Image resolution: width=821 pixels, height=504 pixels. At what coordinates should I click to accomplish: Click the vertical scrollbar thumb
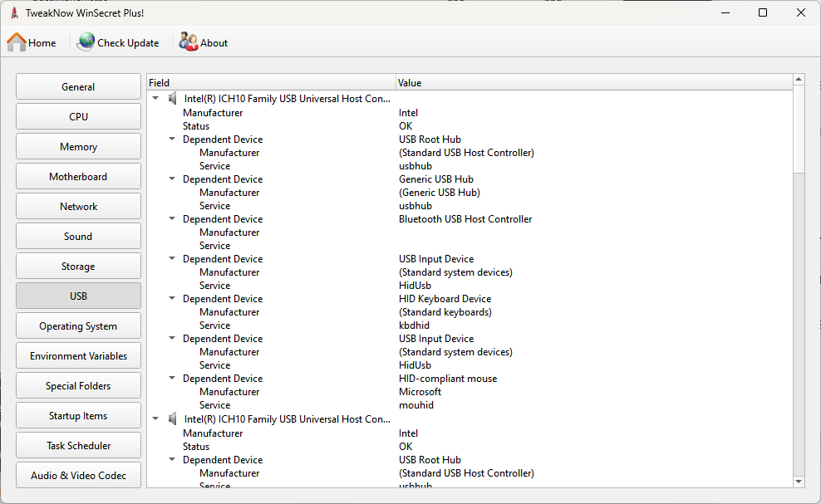(799, 129)
